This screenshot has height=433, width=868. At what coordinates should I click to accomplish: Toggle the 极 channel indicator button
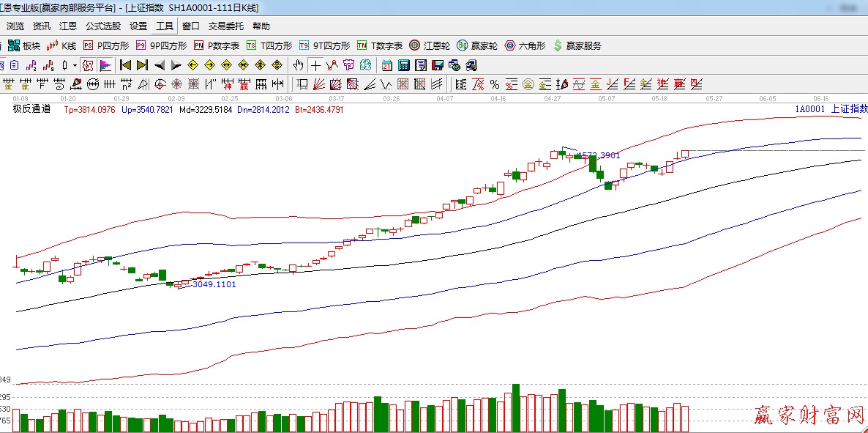click(88, 65)
